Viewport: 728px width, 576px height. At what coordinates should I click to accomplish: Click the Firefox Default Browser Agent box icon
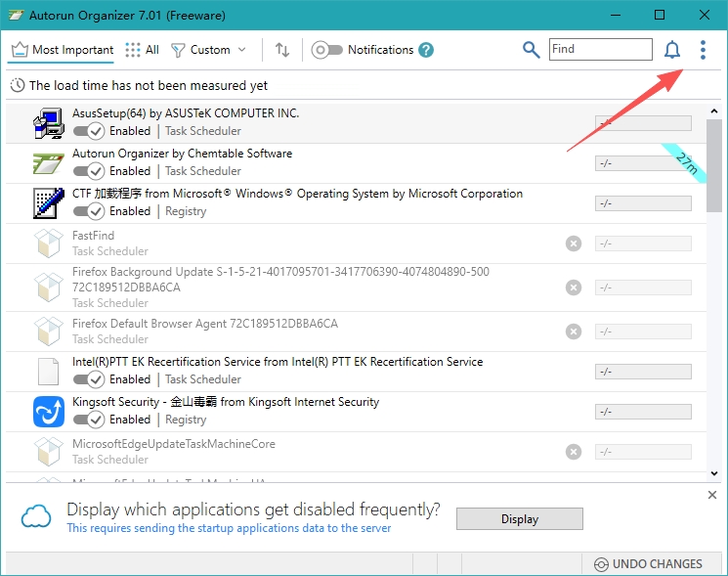coord(49,332)
